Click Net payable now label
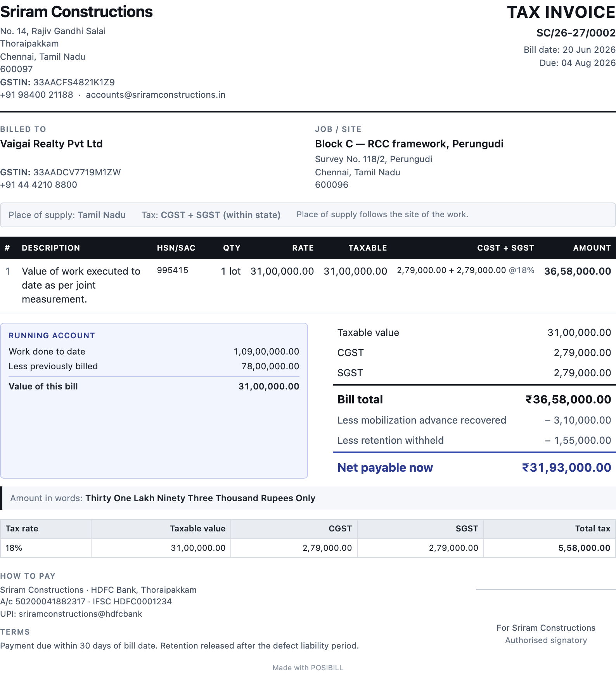This screenshot has width=616, height=692. point(385,467)
